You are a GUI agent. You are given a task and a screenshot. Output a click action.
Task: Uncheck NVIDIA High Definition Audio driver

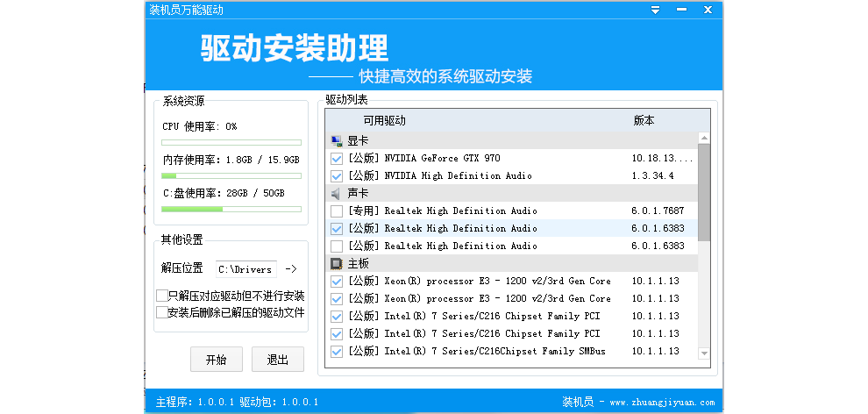click(337, 176)
